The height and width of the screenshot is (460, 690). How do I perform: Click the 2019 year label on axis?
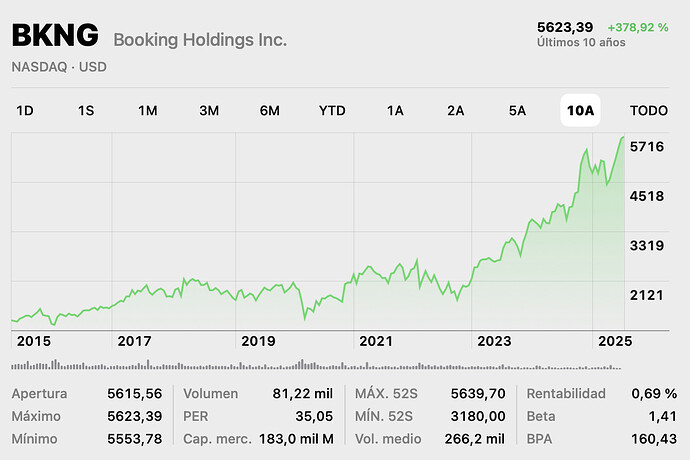pyautogui.click(x=258, y=341)
